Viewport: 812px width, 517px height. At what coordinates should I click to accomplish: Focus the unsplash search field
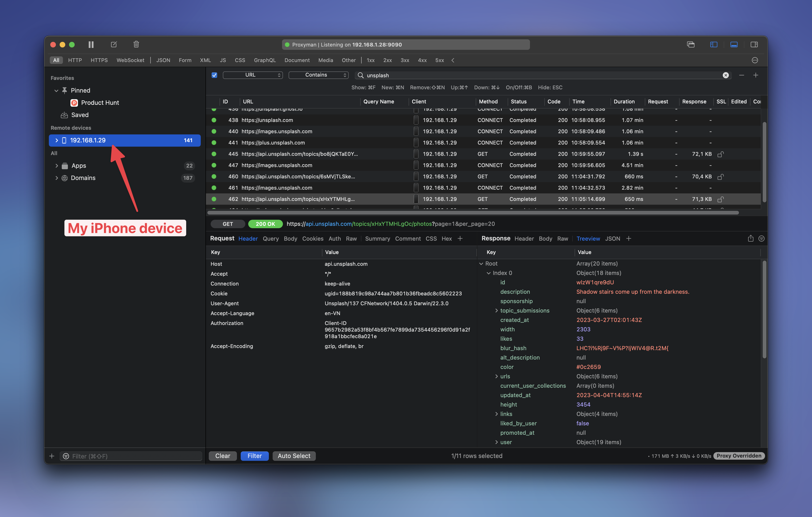click(543, 75)
